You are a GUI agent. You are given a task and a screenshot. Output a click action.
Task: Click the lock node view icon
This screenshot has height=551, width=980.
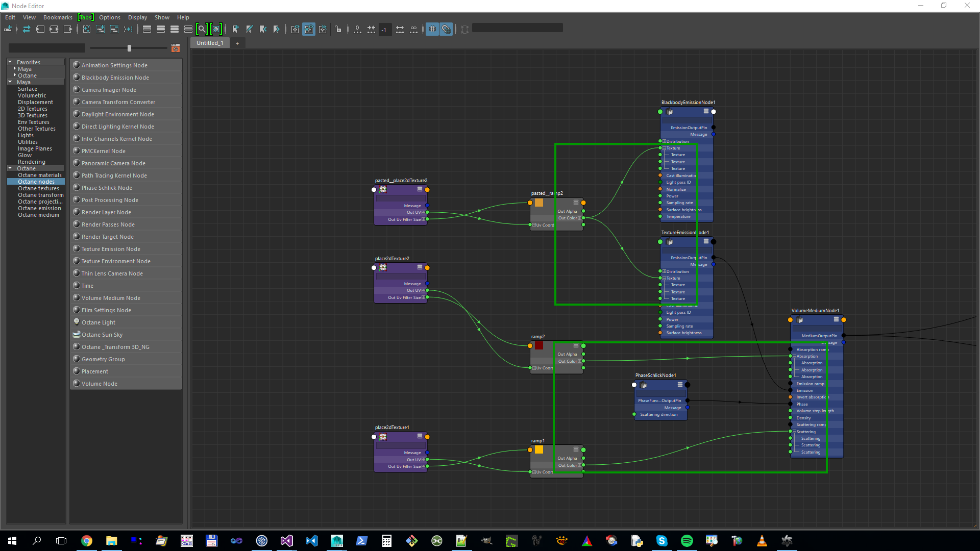[x=338, y=30]
